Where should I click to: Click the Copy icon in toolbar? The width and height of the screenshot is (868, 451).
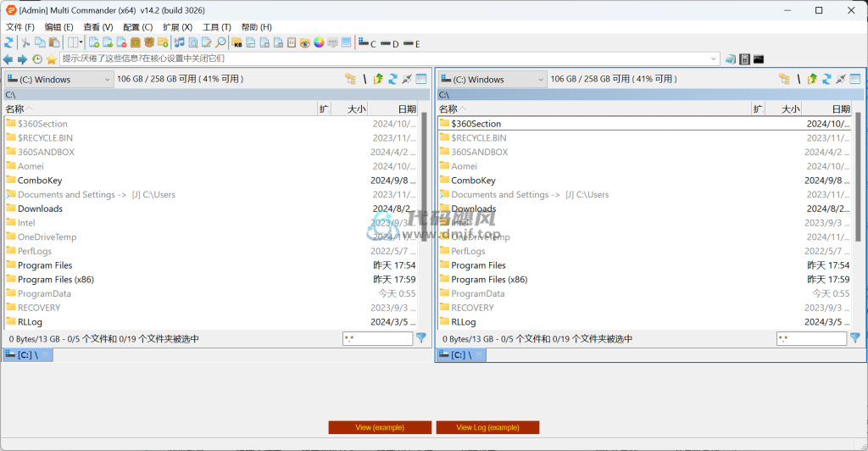pos(40,42)
